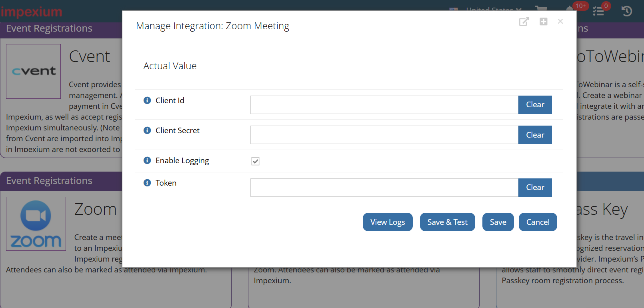Click the View Logs button

pyautogui.click(x=388, y=222)
